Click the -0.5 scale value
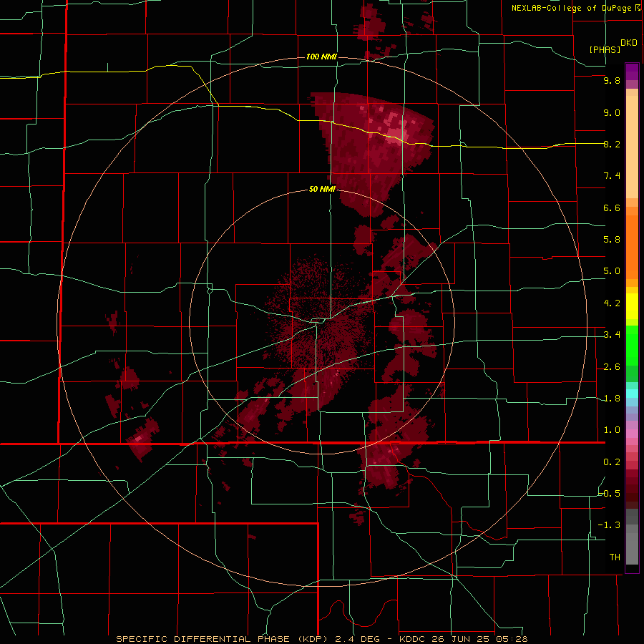This screenshot has width=644, height=644. (x=610, y=494)
